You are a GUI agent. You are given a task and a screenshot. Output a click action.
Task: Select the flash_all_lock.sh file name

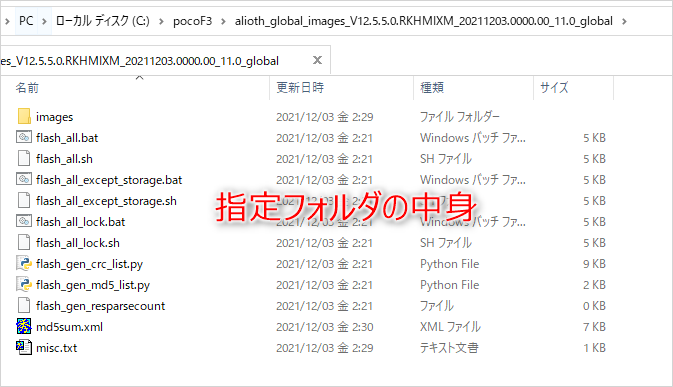point(78,243)
